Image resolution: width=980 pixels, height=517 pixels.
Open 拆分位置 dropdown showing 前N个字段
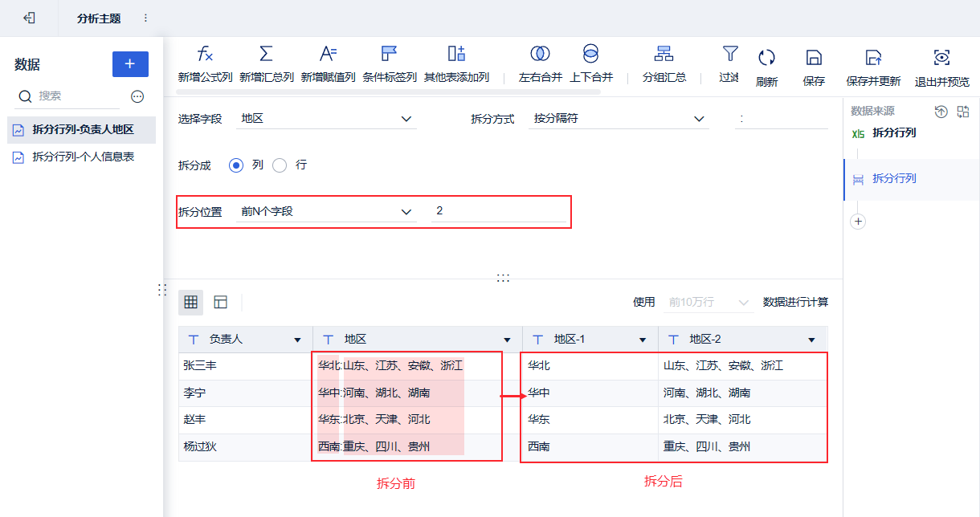click(x=328, y=212)
